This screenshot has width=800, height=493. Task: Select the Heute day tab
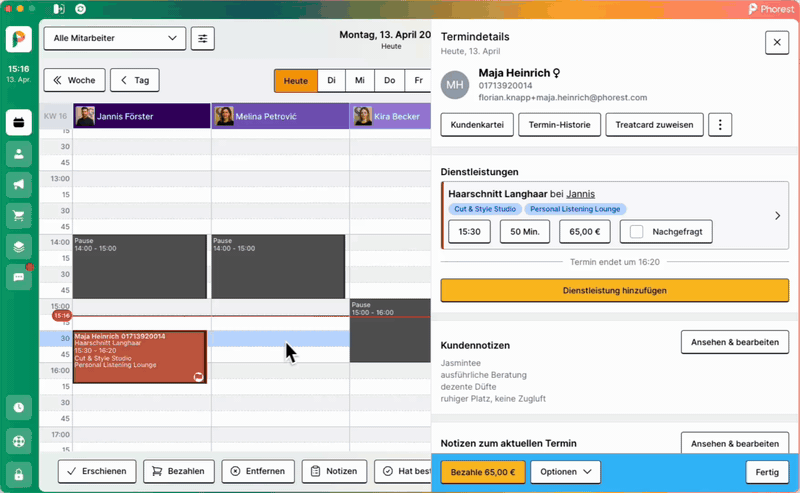click(x=295, y=80)
